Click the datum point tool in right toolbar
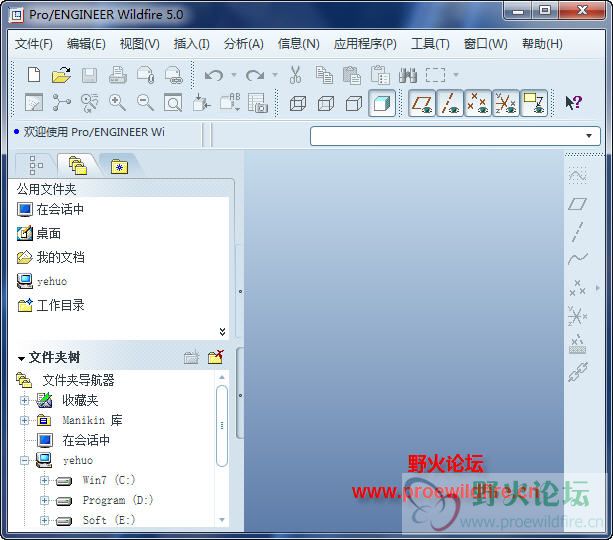The width and height of the screenshot is (613, 540). point(577,288)
